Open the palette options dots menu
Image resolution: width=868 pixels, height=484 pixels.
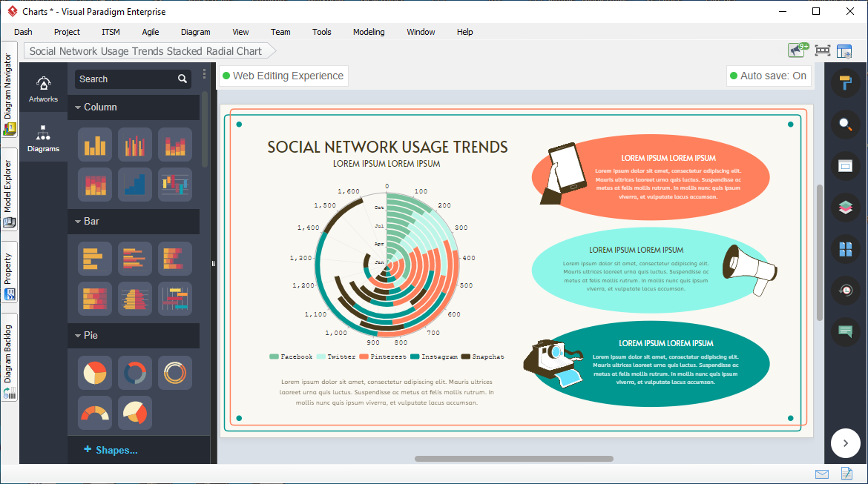click(204, 73)
